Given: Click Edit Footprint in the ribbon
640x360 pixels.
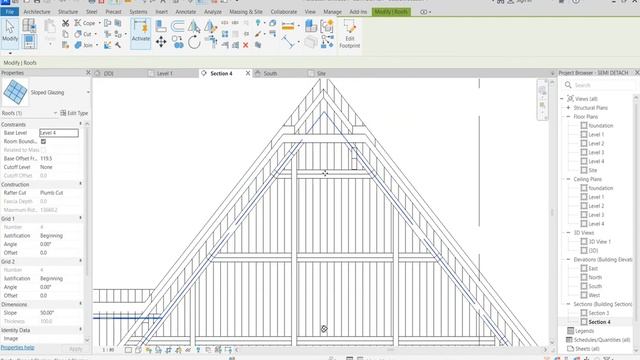Looking at the screenshot, I should 349,33.
